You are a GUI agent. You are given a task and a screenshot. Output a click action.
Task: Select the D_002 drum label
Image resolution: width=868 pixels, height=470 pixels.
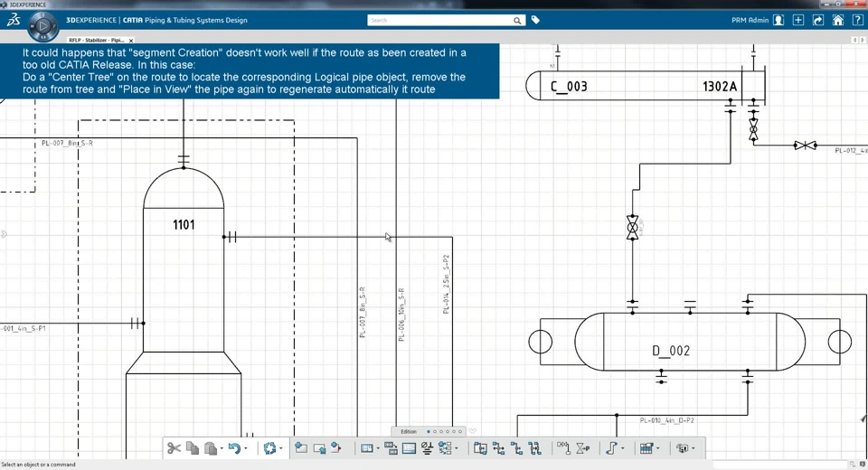671,351
